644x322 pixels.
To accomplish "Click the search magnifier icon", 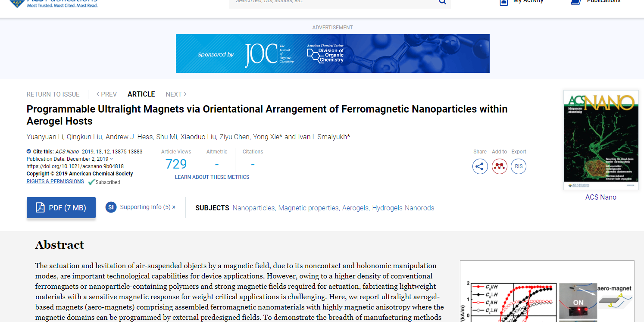I will click(442, 2).
